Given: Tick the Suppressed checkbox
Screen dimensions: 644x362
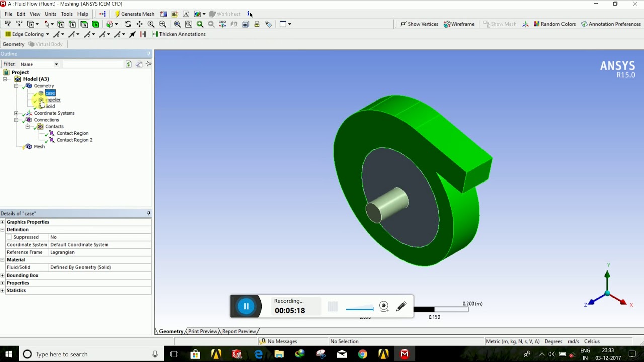Looking at the screenshot, I should 9,237.
